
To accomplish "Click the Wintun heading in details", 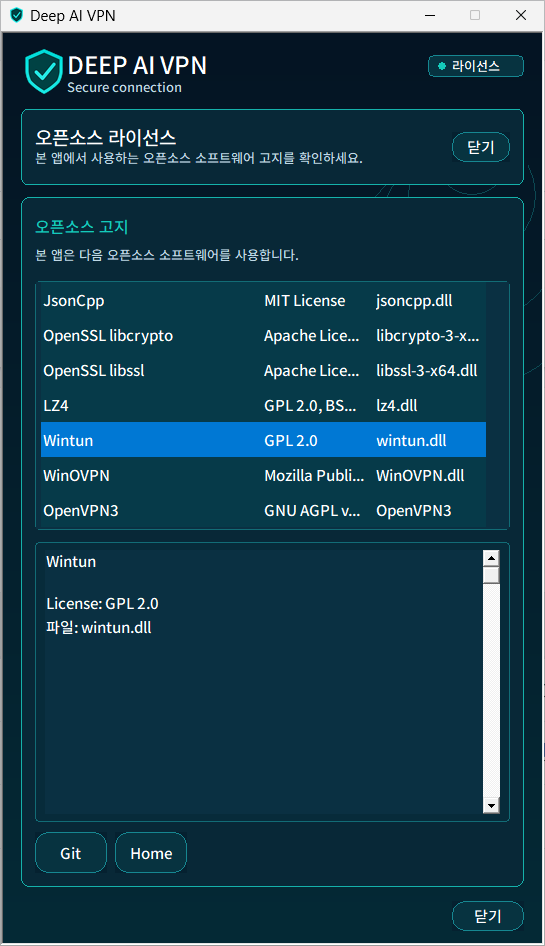I will point(71,562).
